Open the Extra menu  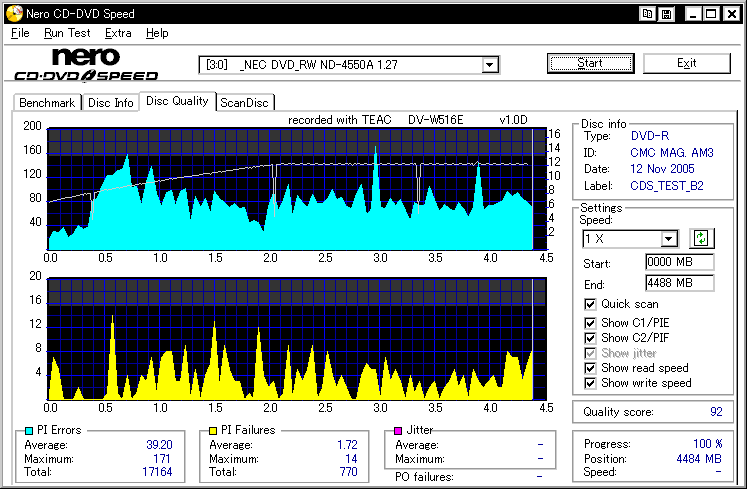(118, 33)
